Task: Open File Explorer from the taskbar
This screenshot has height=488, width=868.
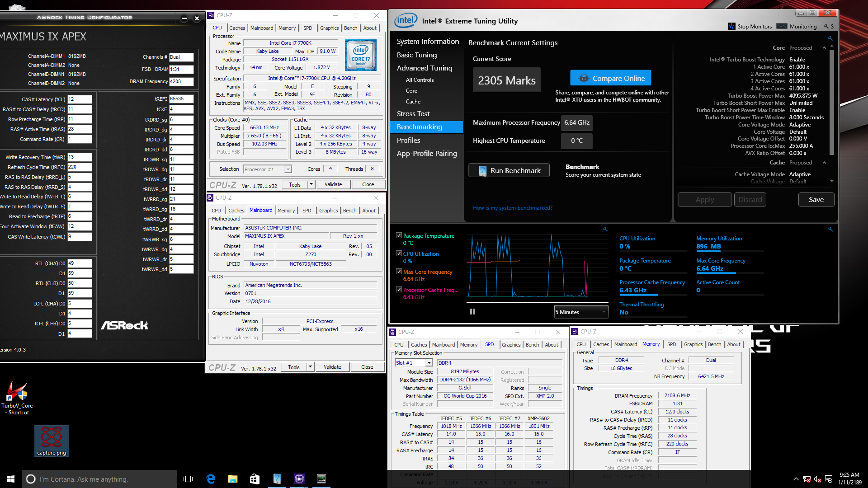Action: click(233, 479)
